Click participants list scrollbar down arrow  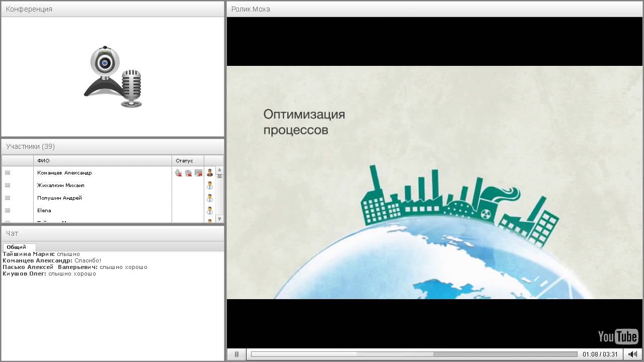point(219,219)
